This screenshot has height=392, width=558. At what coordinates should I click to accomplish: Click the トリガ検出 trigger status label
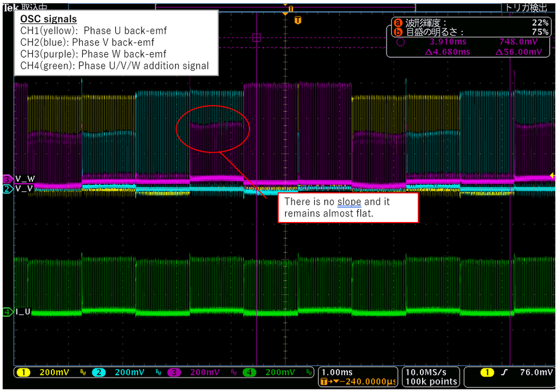[x=526, y=7]
